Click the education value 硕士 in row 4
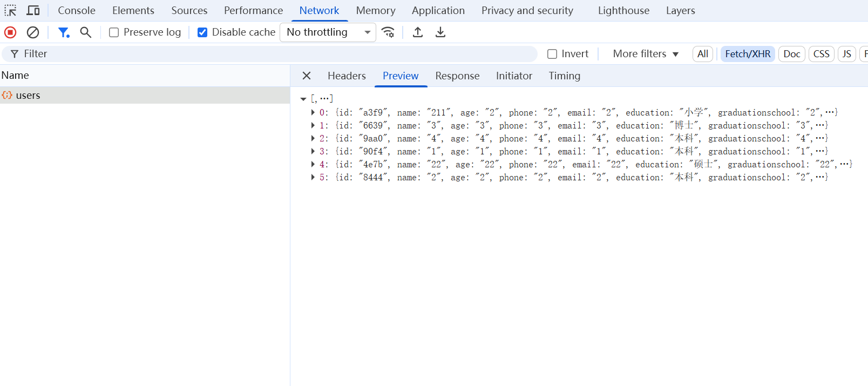The width and height of the screenshot is (868, 386). (x=704, y=164)
